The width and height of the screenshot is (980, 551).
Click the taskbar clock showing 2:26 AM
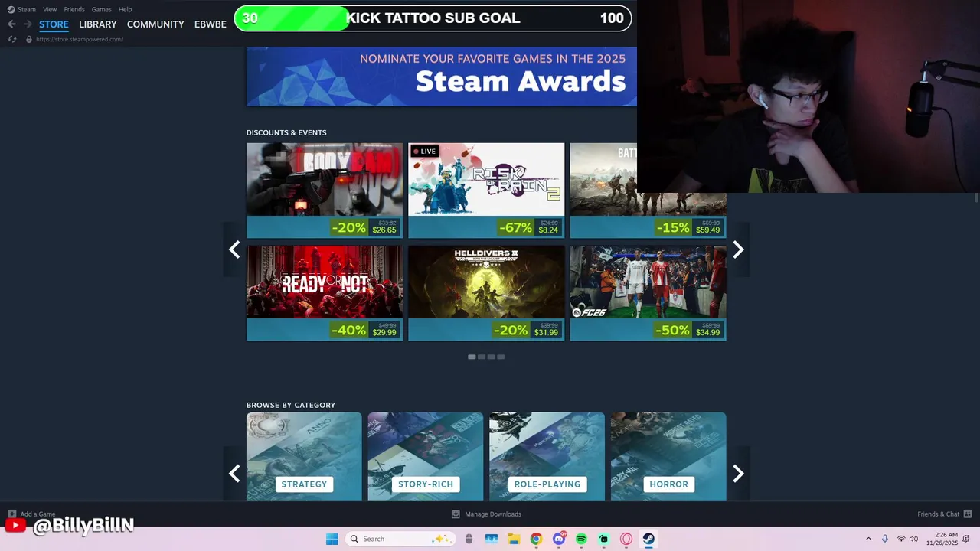click(x=942, y=539)
